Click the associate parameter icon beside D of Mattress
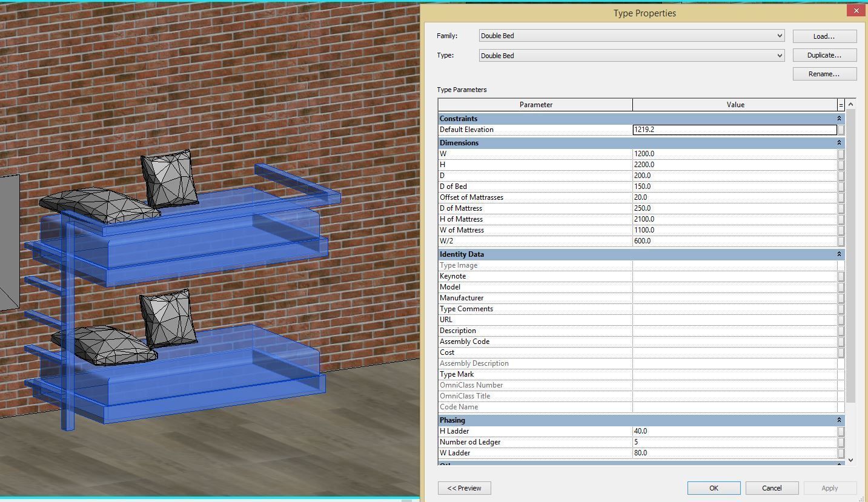 pos(842,208)
